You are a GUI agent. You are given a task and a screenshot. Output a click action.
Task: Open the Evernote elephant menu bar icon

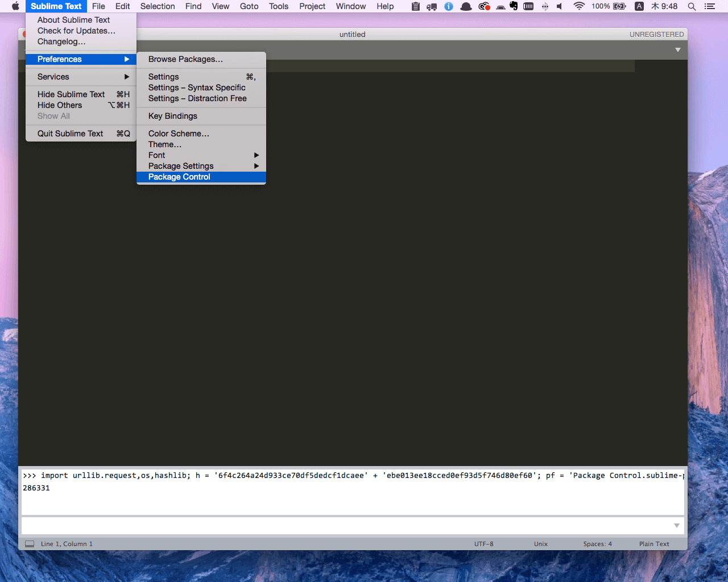click(514, 6)
